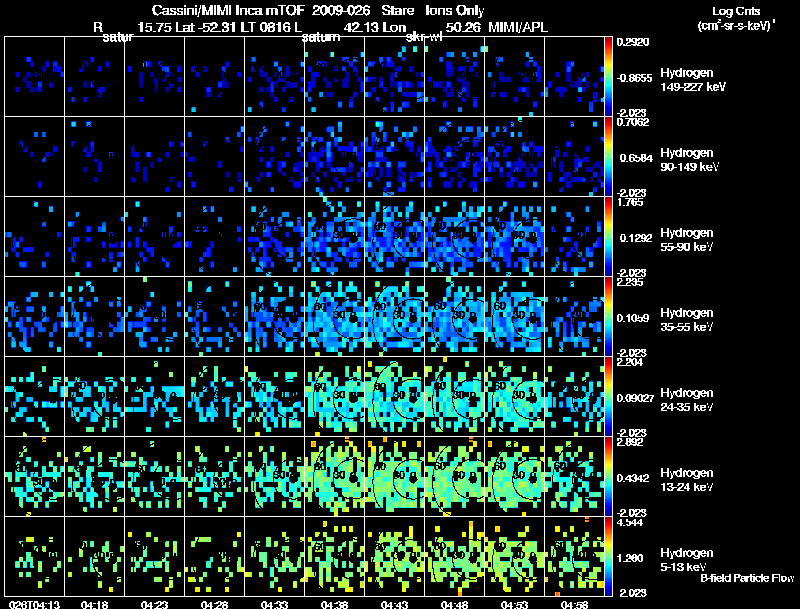
Task: Open the 149-227 keV panel at 04:13
Action: click(x=34, y=77)
